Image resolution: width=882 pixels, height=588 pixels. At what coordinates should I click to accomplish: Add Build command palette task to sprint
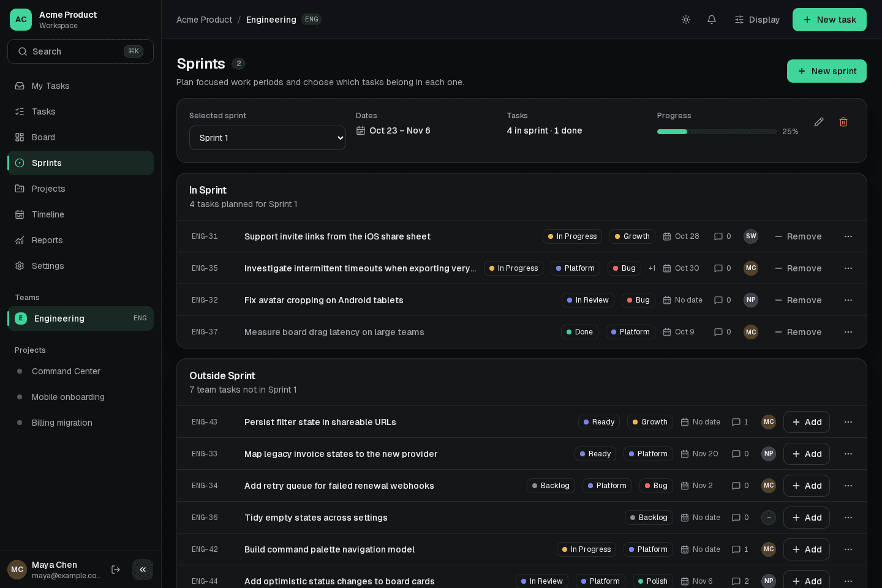[x=807, y=549]
